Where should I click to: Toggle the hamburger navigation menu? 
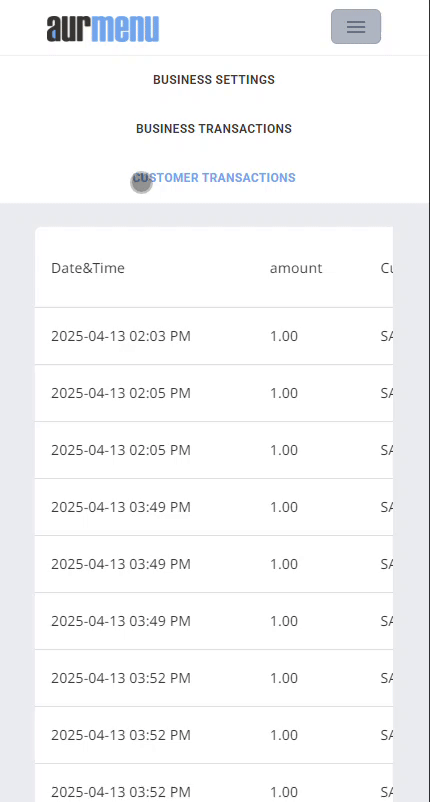[x=356, y=27]
